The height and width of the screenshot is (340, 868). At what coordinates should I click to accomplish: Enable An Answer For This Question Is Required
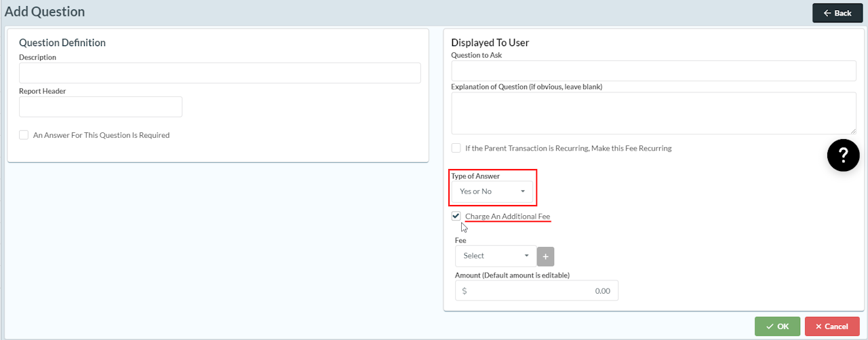[x=24, y=135]
